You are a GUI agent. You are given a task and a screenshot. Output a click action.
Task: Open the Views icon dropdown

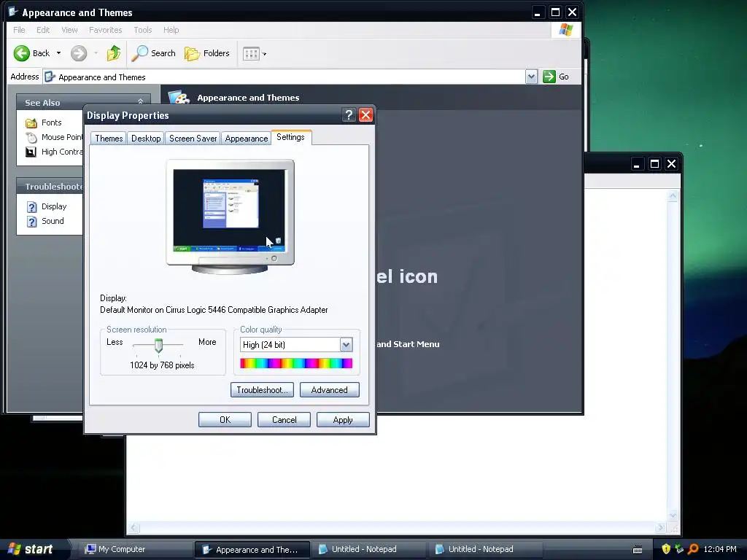(x=255, y=54)
